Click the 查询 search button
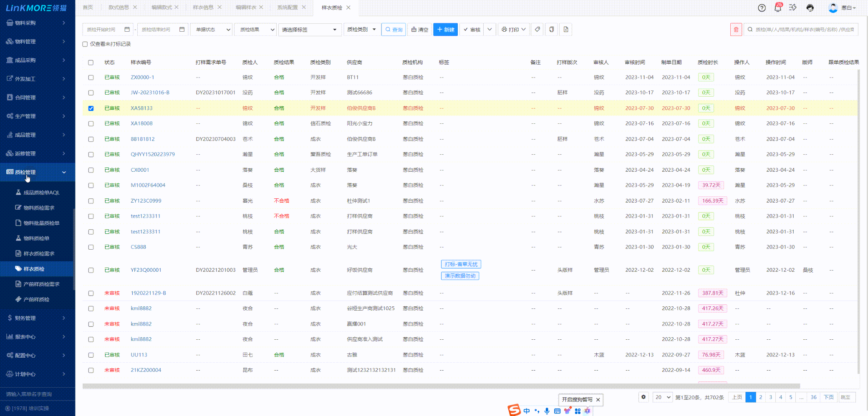868x416 pixels. (394, 30)
